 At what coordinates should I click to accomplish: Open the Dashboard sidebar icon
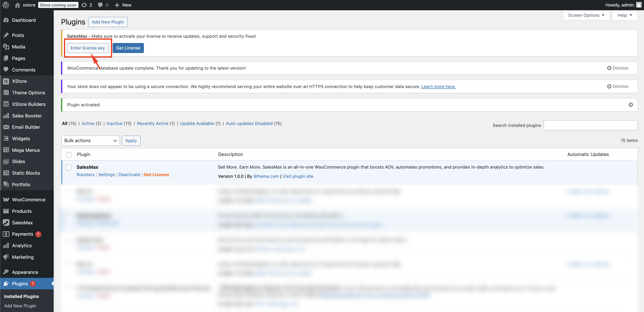point(6,20)
